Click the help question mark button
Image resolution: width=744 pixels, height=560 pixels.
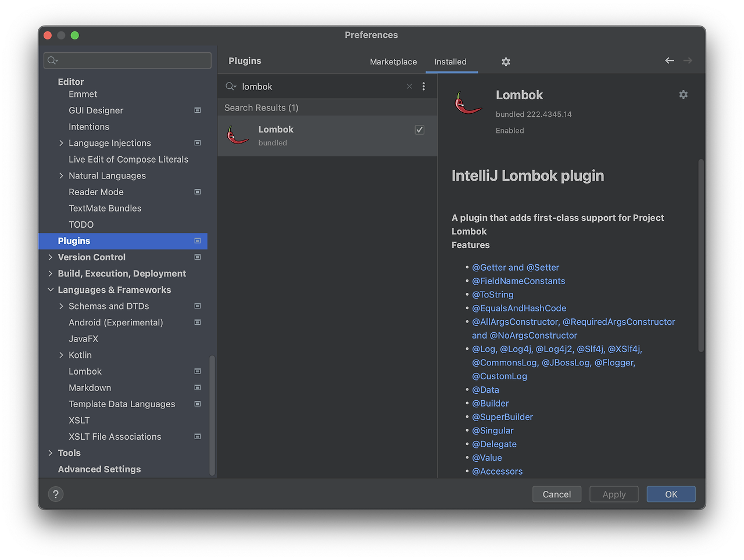(x=56, y=494)
